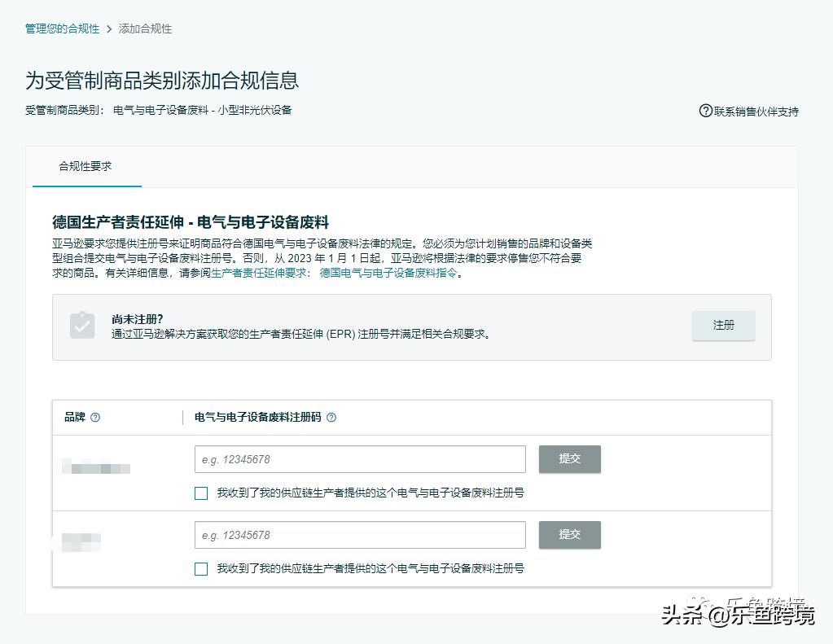
Task: Click the second 提交 submit button
Action: click(569, 535)
